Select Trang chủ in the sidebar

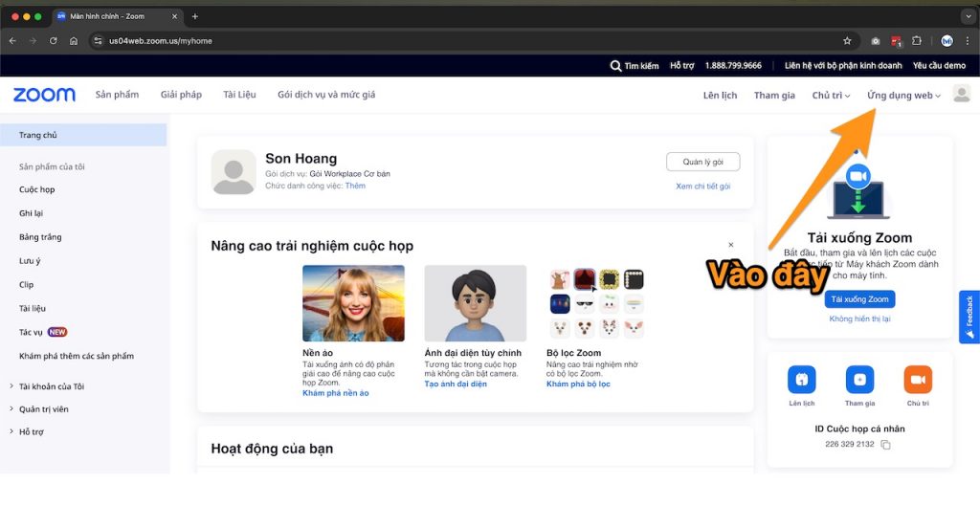coord(83,135)
